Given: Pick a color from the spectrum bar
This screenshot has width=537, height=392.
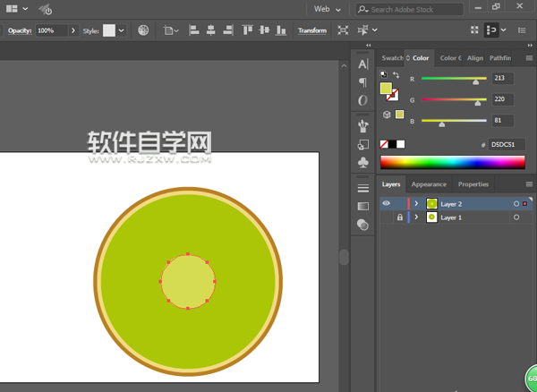Looking at the screenshot, I should [x=452, y=162].
